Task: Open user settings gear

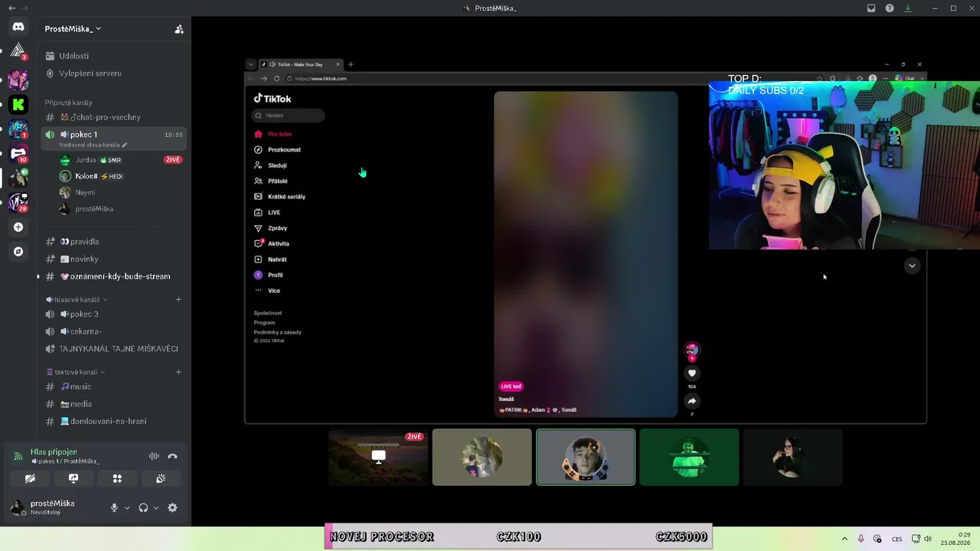Action: pos(172,507)
